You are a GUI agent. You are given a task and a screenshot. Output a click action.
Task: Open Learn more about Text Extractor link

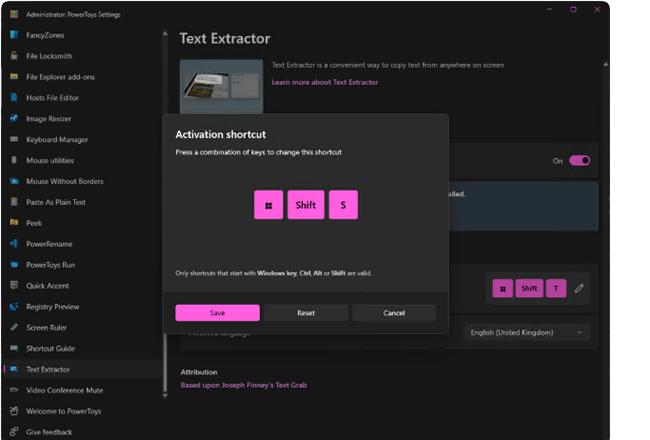pyautogui.click(x=325, y=82)
